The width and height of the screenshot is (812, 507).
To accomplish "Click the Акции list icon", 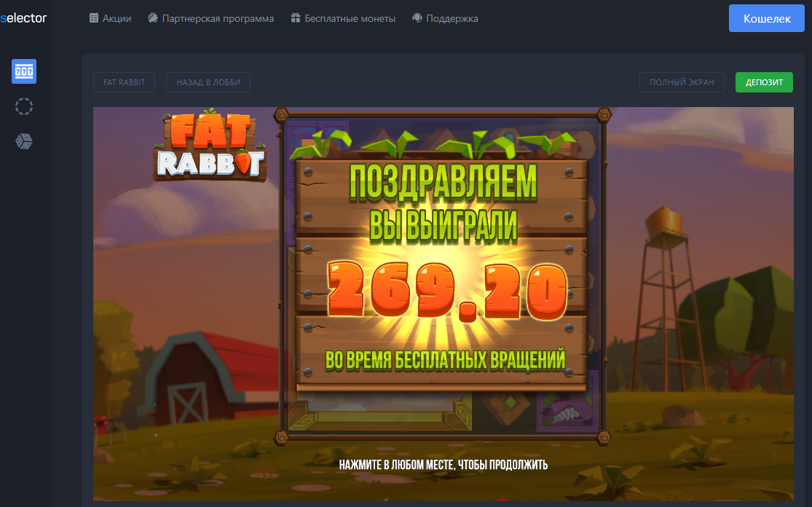I will pyautogui.click(x=94, y=18).
